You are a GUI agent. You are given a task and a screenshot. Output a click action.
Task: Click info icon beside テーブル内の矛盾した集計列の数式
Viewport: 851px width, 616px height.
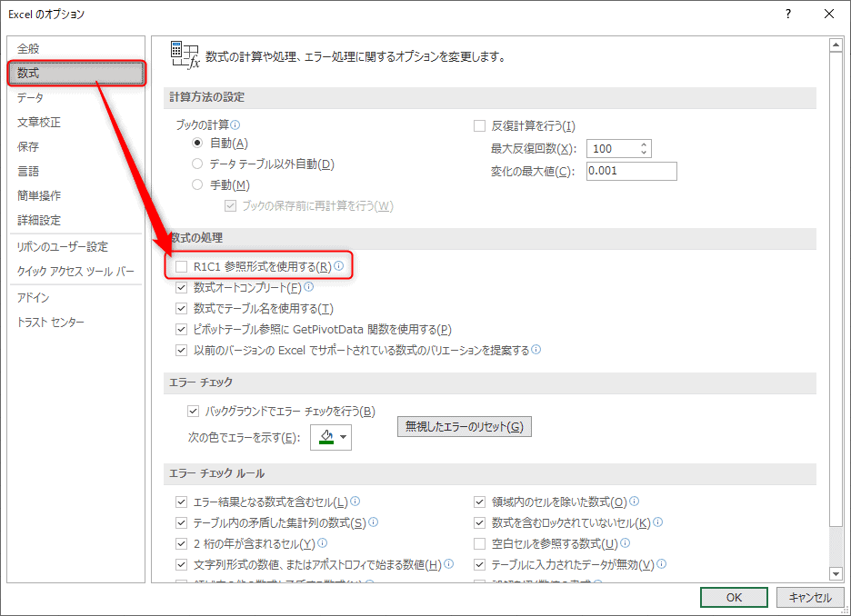tap(373, 522)
